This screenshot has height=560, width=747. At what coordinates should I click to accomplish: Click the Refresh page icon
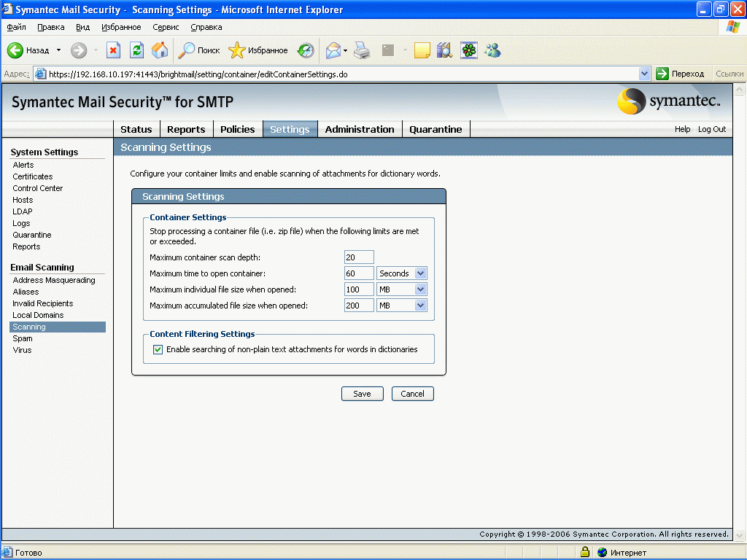point(136,50)
